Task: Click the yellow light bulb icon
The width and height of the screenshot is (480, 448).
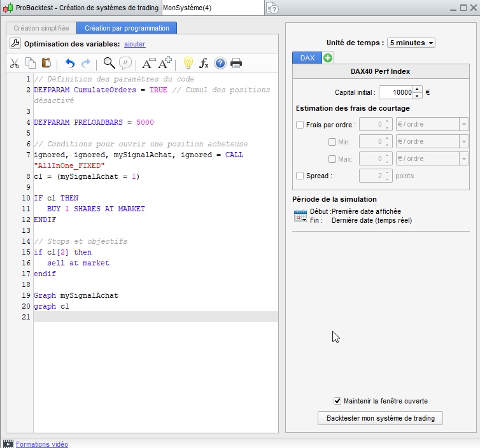Action: (x=188, y=63)
